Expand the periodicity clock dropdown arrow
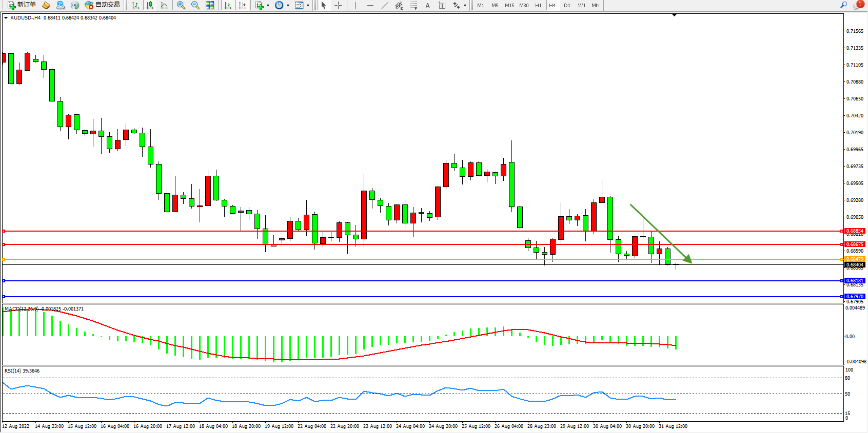The height and width of the screenshot is (433, 868). point(288,6)
